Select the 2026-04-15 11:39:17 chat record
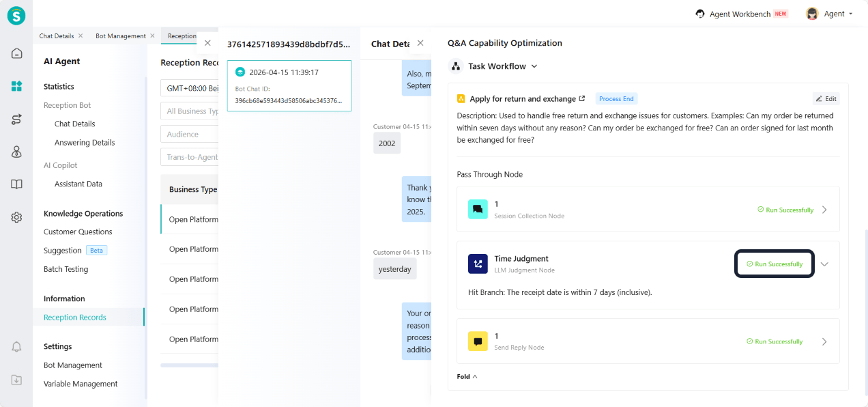The image size is (868, 407). (x=289, y=85)
